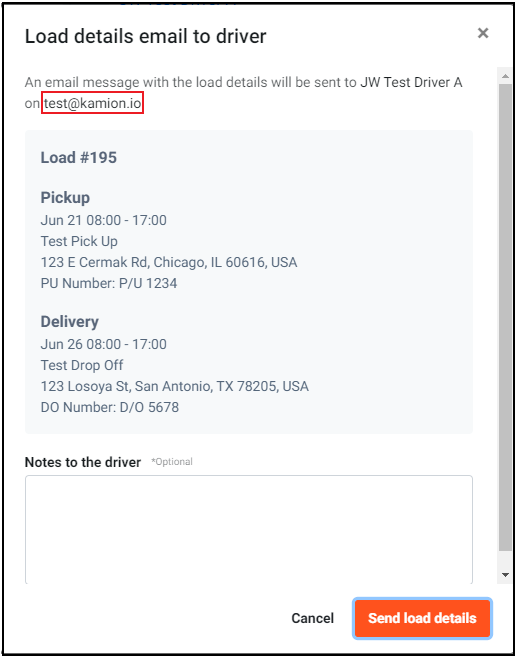
Task: Click the Jun 26 delivery time window
Action: [103, 344]
